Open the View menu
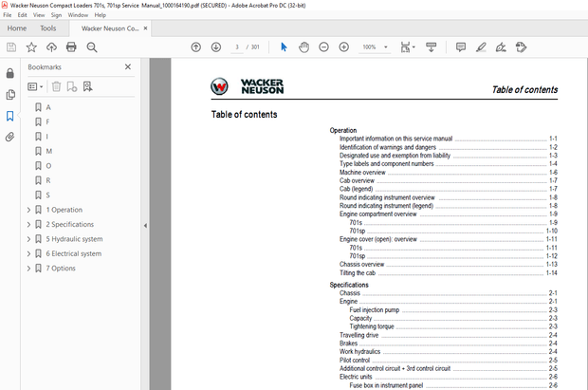Screen dimensions: 588x390 click(39, 15)
